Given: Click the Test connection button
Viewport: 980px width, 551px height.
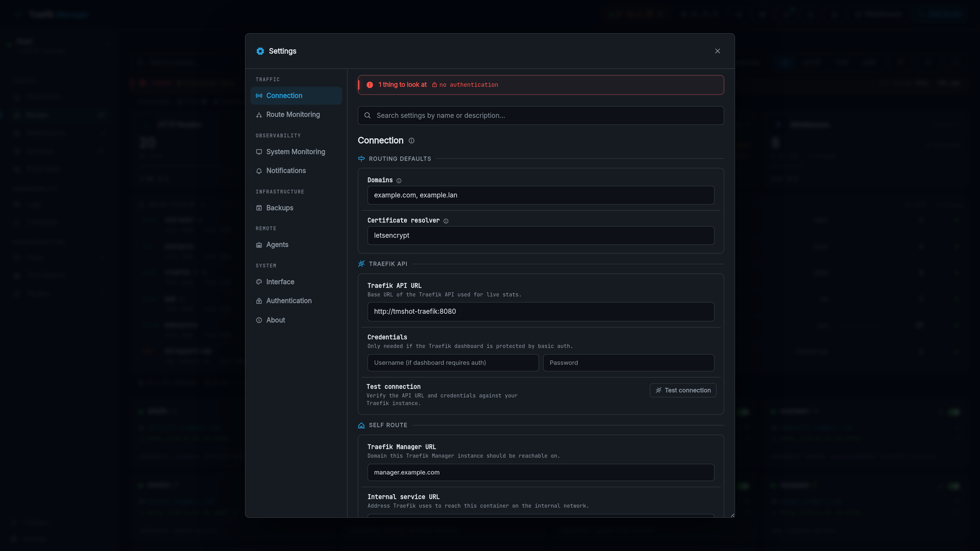Looking at the screenshot, I should (x=683, y=390).
